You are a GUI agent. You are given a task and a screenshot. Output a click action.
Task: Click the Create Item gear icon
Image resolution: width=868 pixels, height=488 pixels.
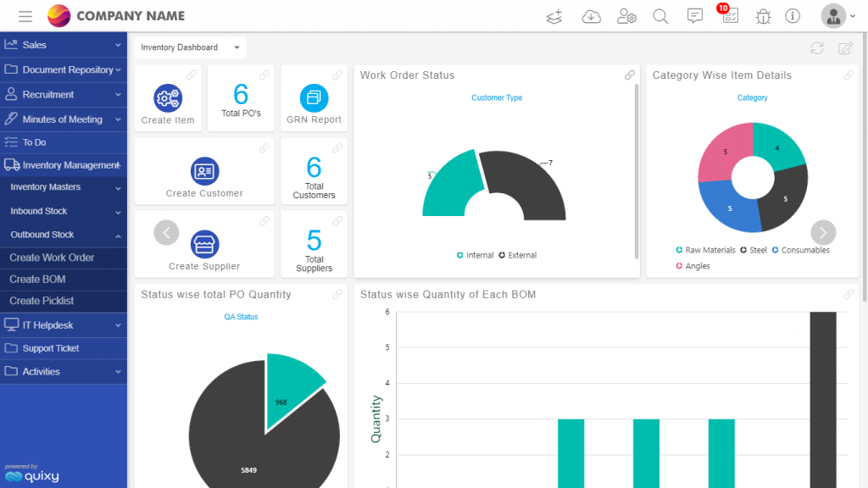tap(168, 98)
